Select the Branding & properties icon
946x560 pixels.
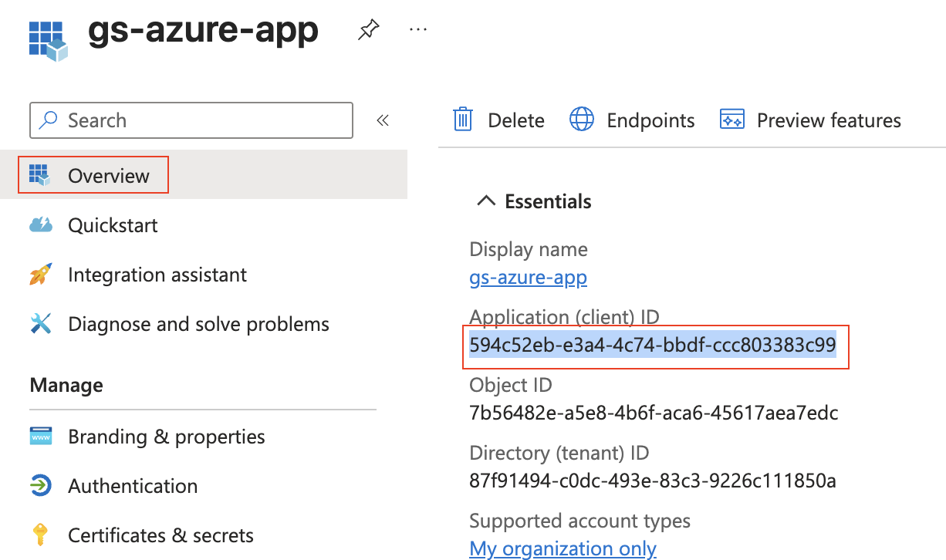click(40, 436)
